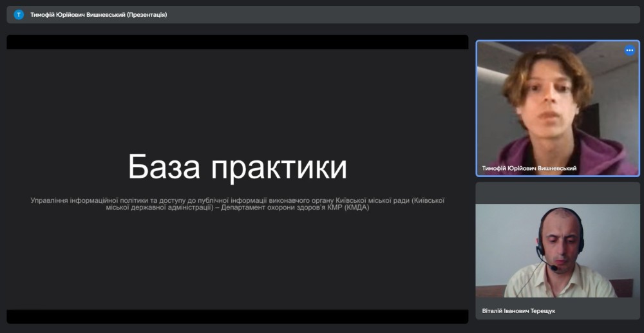Viewport: 644px width, 333px height.
Task: Click empty slide area below the subtitle
Action: click(x=237, y=264)
